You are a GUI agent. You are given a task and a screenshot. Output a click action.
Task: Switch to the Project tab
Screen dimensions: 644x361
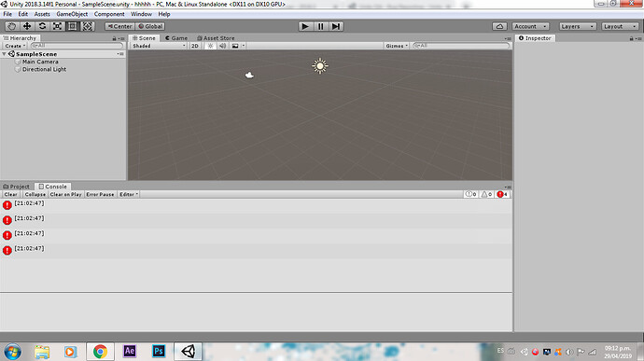pyautogui.click(x=17, y=187)
